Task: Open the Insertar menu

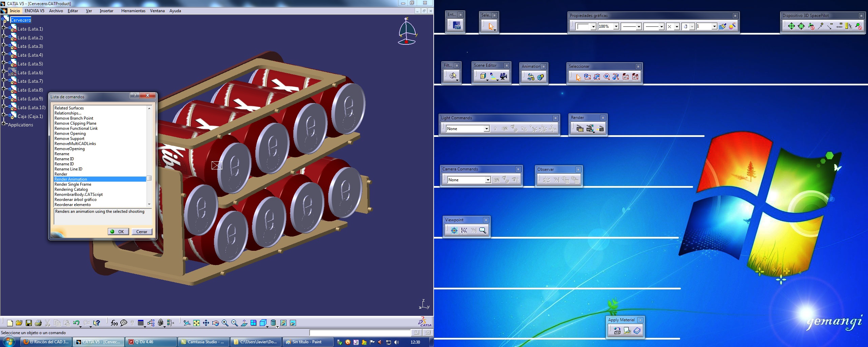Action: point(106,11)
